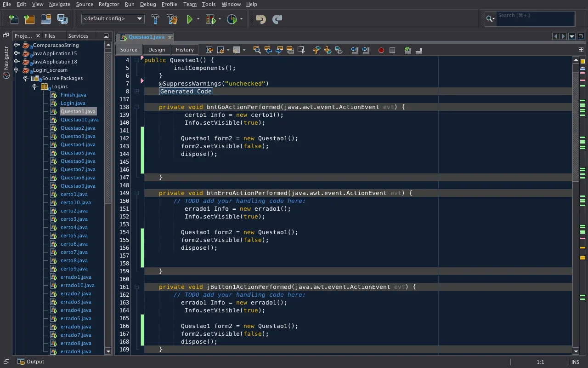
Task: Switch to the Services tab
Action: point(78,36)
